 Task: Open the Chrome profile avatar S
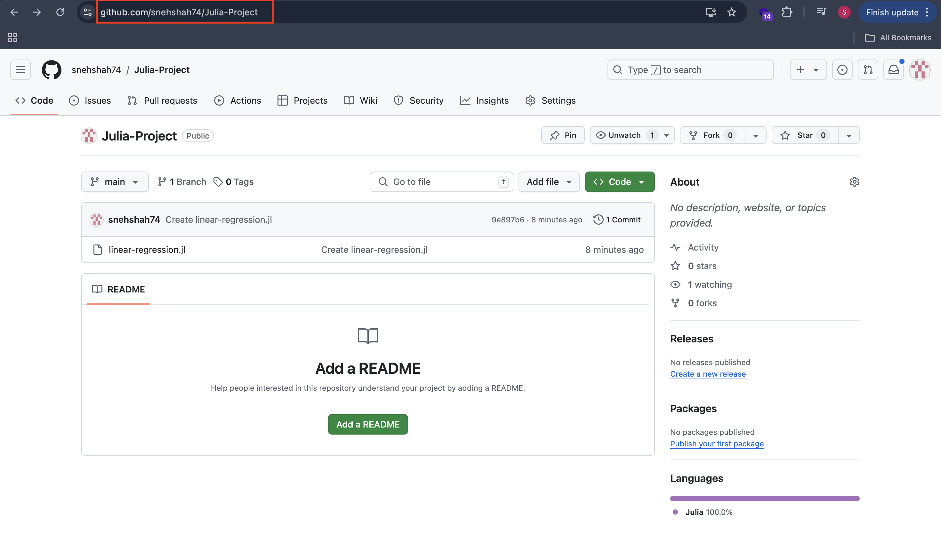(844, 12)
